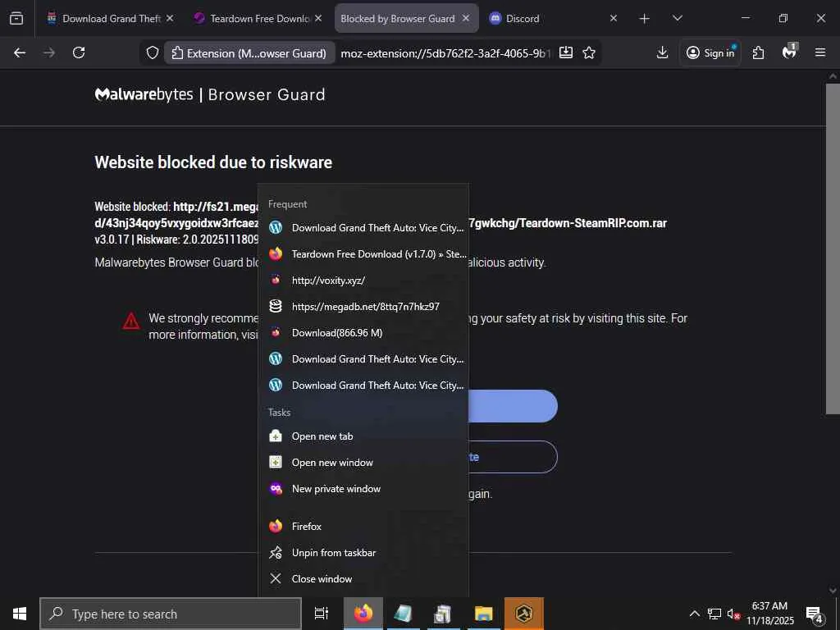Viewport: 840px width, 630px height.
Task: Go back with the back arrow
Action: pyautogui.click(x=20, y=52)
